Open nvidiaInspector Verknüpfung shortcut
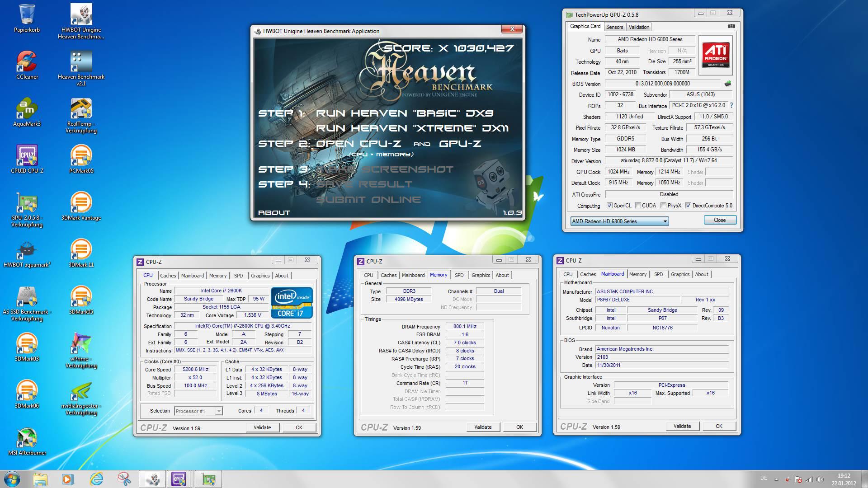The image size is (868, 488). click(x=81, y=397)
